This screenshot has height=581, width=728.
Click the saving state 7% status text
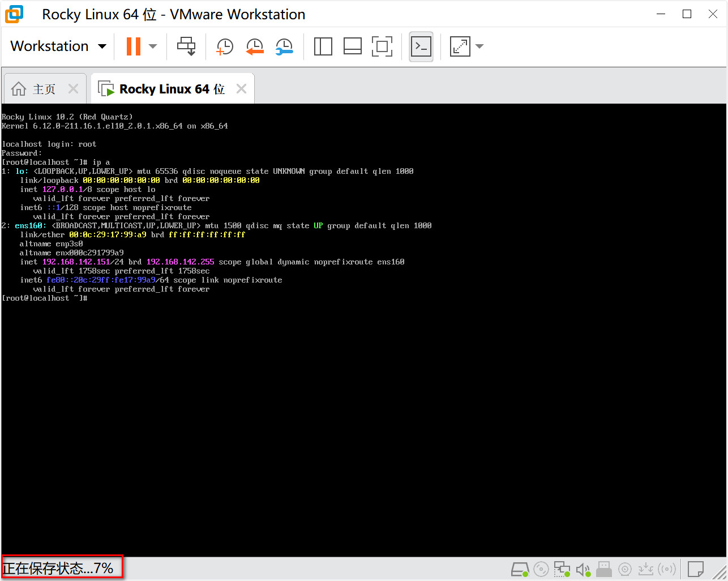58,568
